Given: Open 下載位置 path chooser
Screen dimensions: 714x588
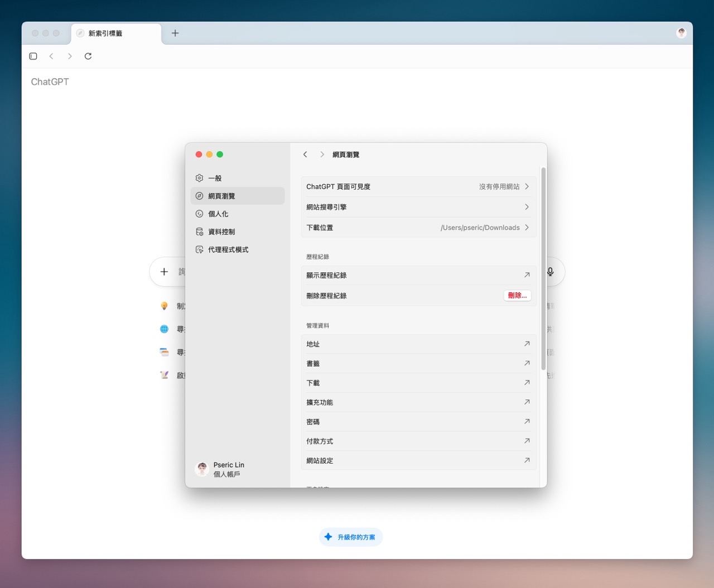Looking at the screenshot, I should [418, 228].
